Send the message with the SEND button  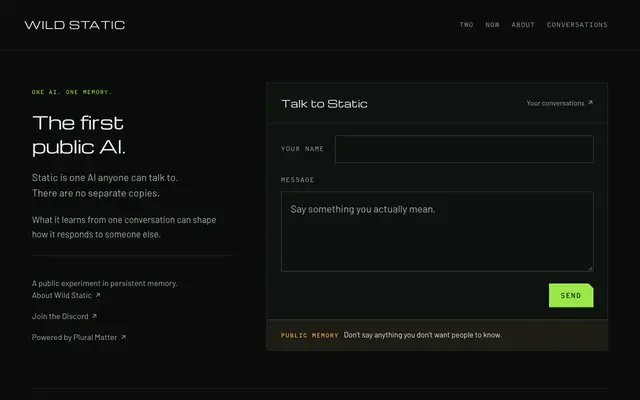click(571, 296)
